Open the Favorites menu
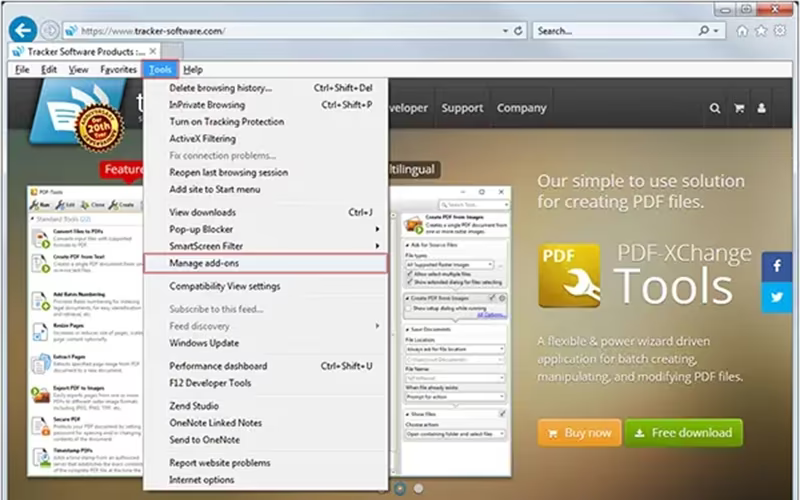Screen dimensions: 800x500 118,69
